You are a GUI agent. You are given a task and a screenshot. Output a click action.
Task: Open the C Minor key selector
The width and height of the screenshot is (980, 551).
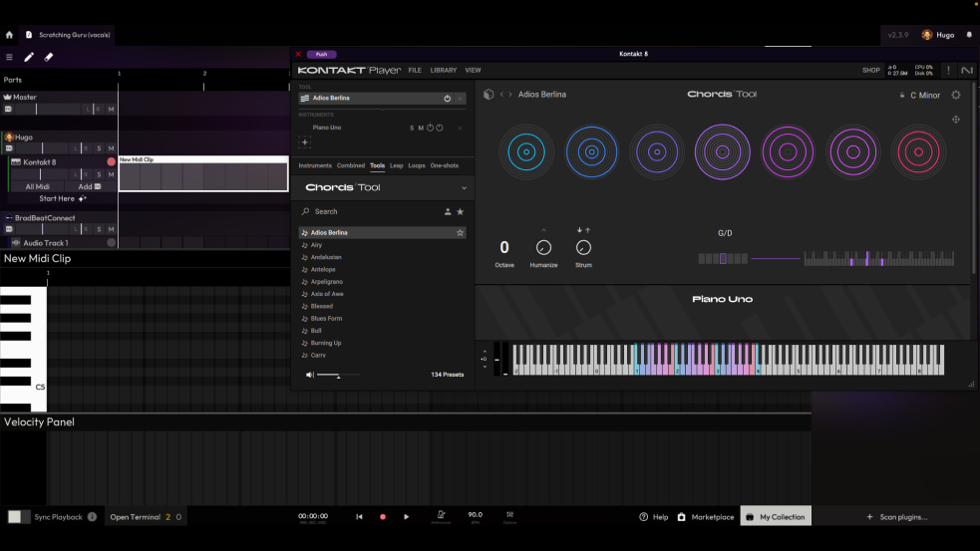pyautogui.click(x=925, y=96)
